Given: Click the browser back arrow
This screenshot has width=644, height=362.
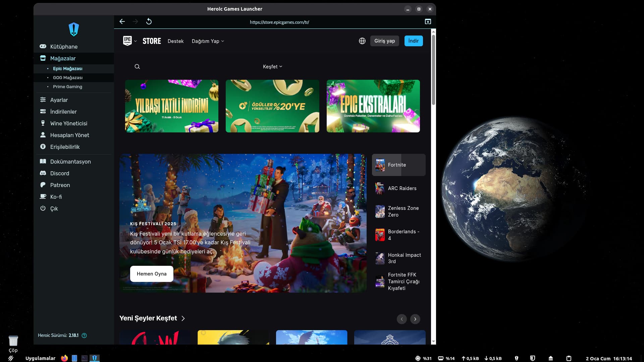Looking at the screenshot, I should point(122,22).
